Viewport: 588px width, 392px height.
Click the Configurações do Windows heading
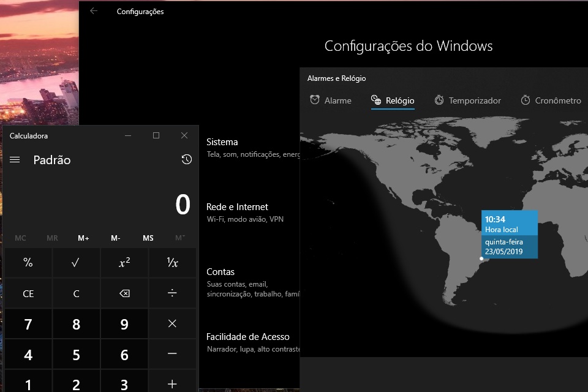click(x=409, y=46)
